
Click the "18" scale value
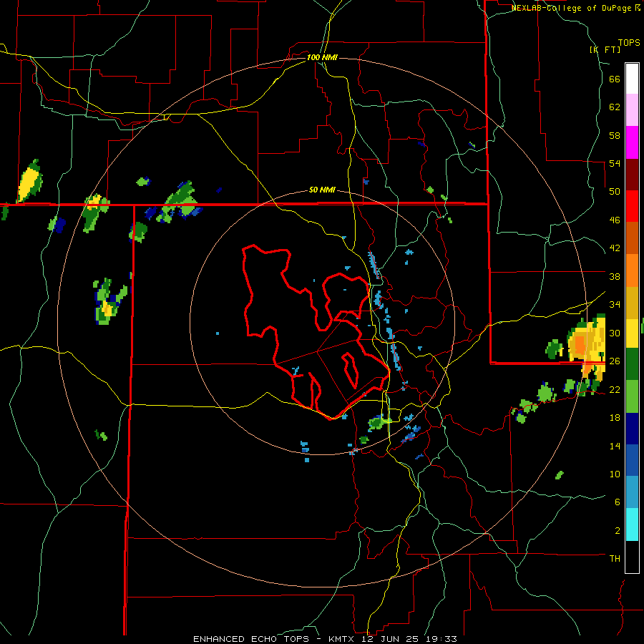pos(615,418)
